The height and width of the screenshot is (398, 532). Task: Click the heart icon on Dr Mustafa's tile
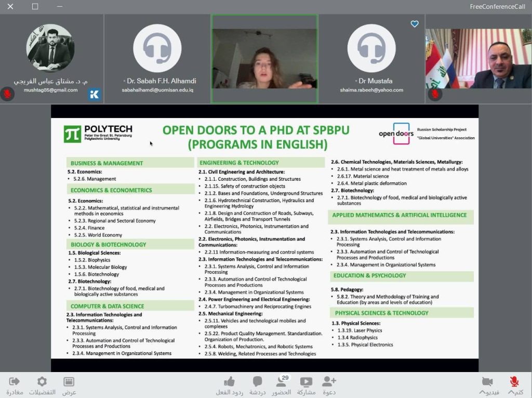tap(415, 24)
